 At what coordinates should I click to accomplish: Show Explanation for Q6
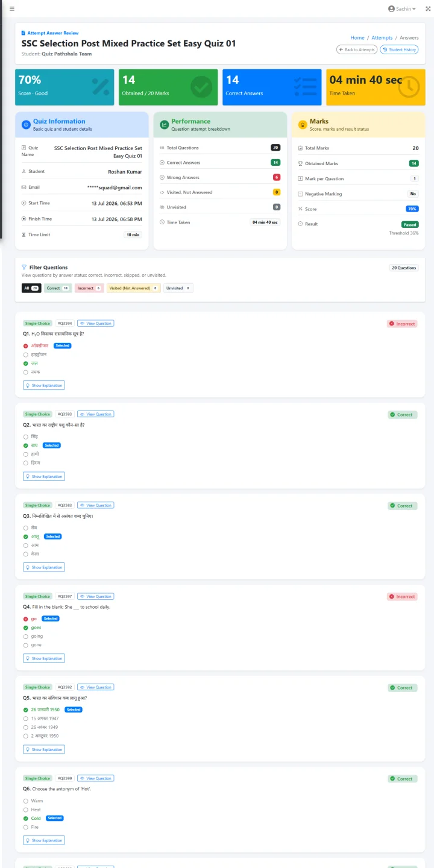tap(44, 840)
